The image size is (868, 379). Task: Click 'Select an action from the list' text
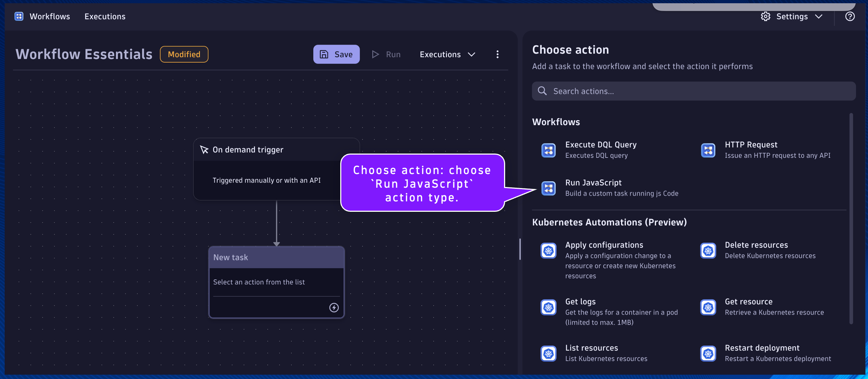[x=259, y=282]
